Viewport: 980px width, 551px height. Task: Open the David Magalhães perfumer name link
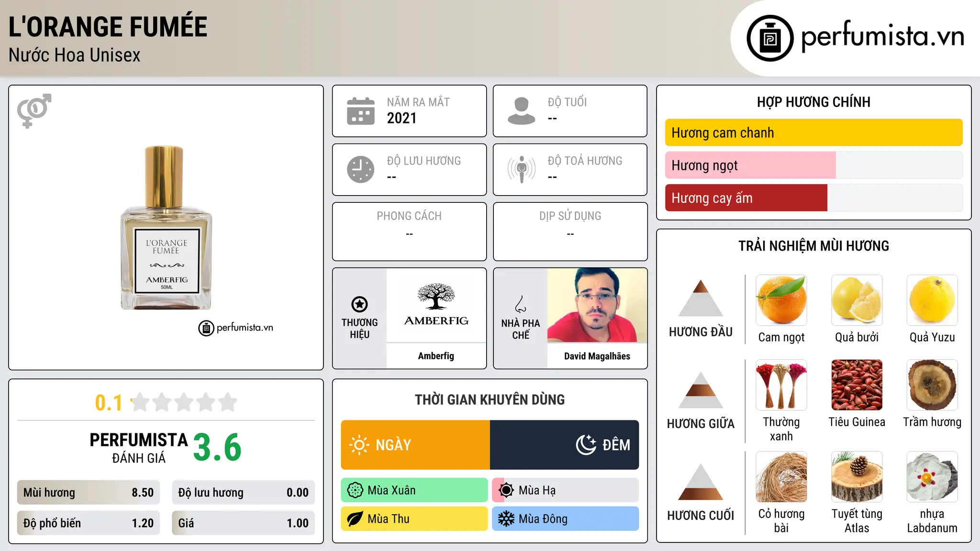[597, 356]
